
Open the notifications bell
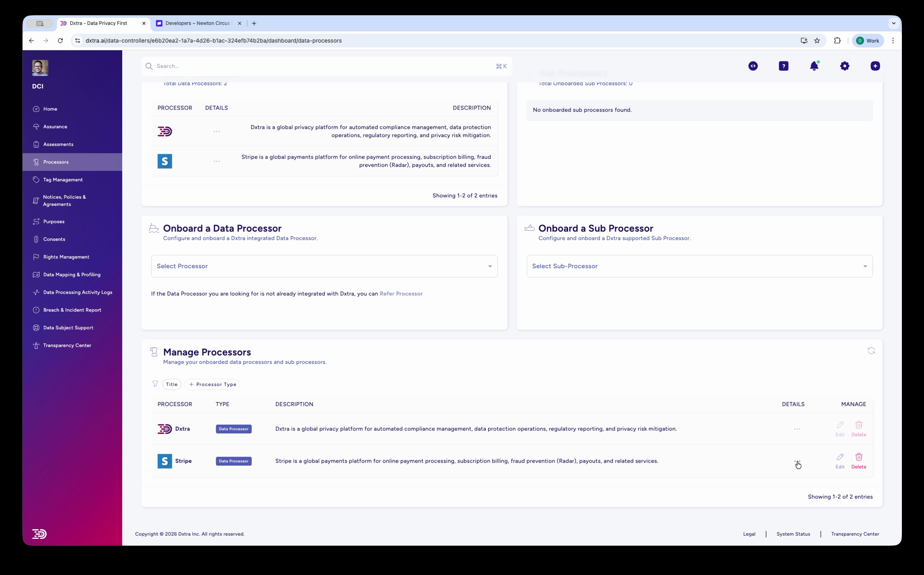point(814,66)
